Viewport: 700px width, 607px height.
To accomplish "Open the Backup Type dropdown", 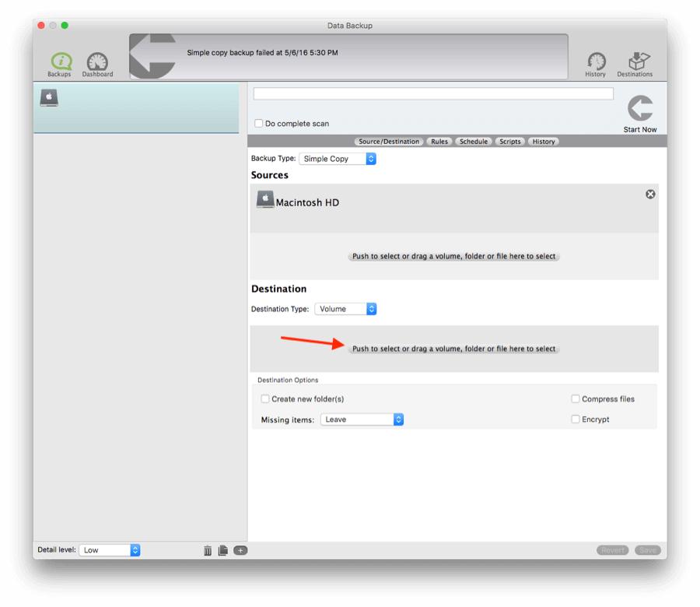I will 338,158.
